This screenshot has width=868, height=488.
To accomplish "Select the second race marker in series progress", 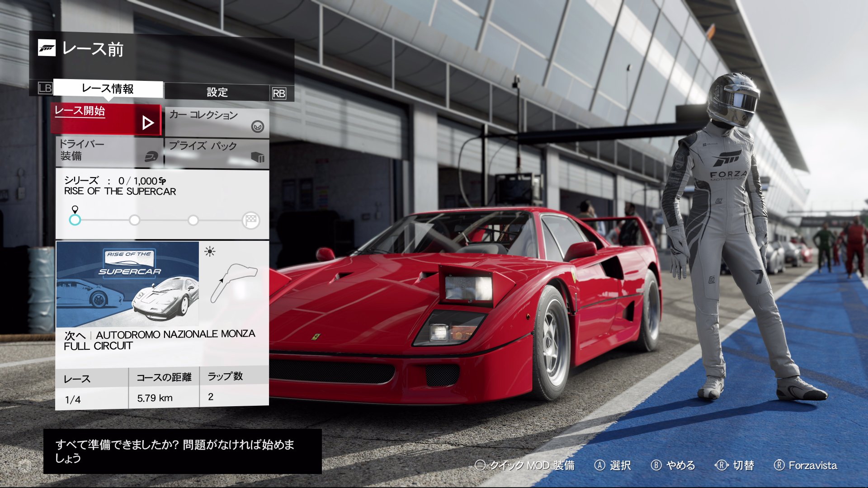I will pyautogui.click(x=134, y=220).
